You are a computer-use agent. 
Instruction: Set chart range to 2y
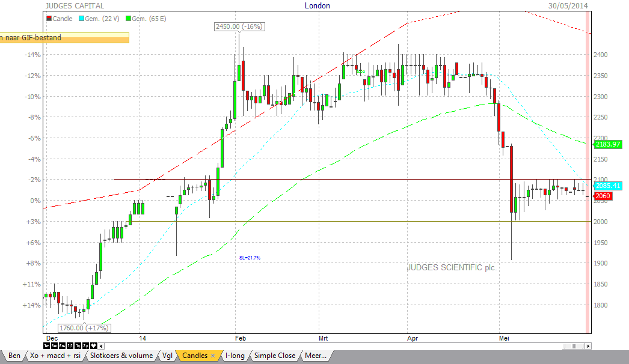(x=85, y=345)
